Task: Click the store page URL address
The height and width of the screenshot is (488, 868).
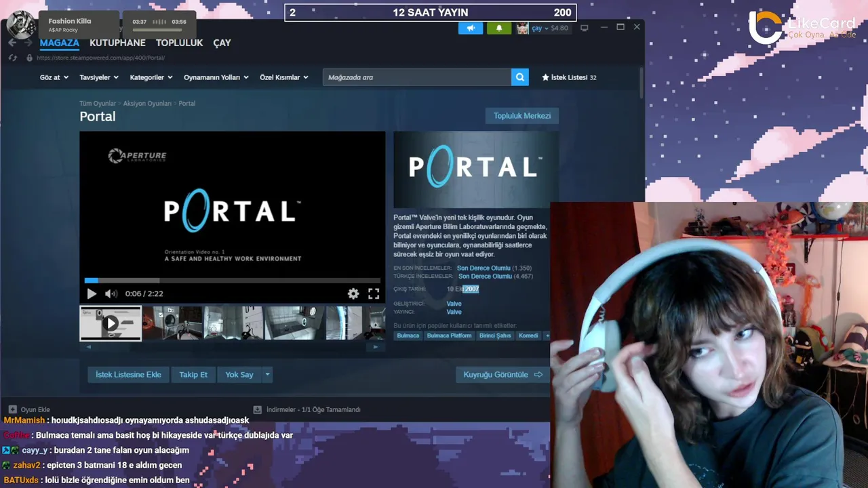Action: 100,58
